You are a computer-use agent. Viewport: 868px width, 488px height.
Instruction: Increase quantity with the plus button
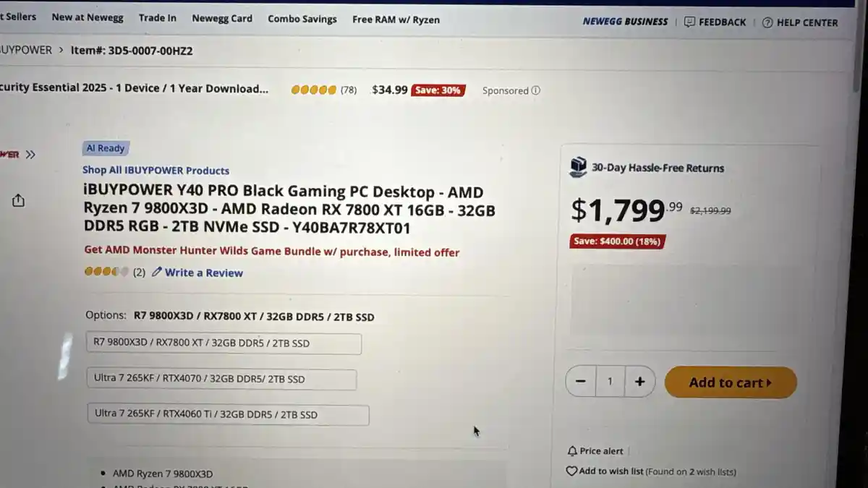[x=639, y=382]
